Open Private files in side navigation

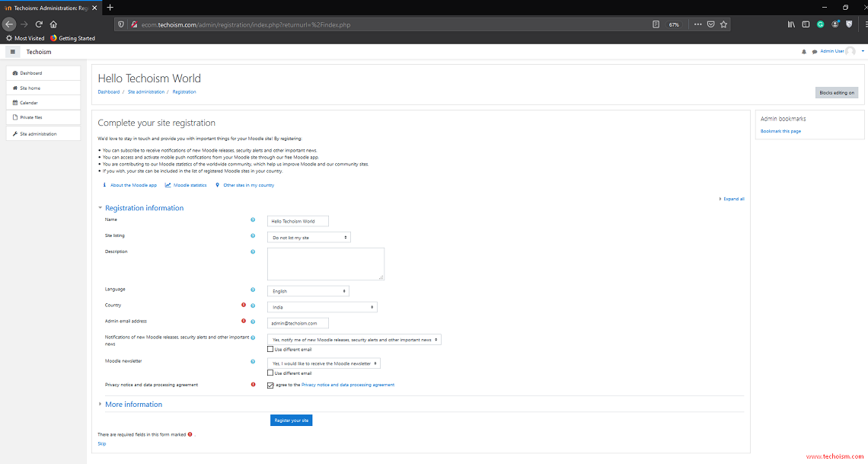point(43,117)
